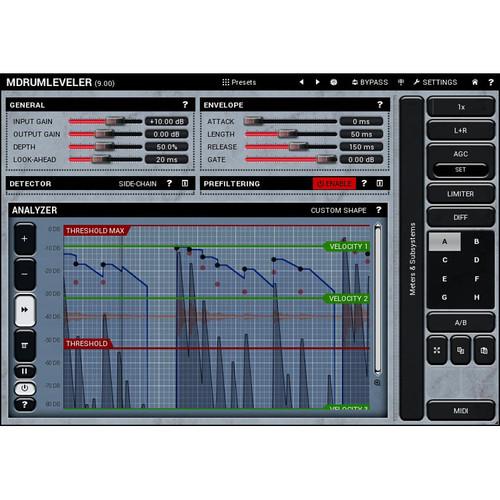This screenshot has height=500, width=500.
Task: Click the home icon in header
Action: click(x=475, y=82)
